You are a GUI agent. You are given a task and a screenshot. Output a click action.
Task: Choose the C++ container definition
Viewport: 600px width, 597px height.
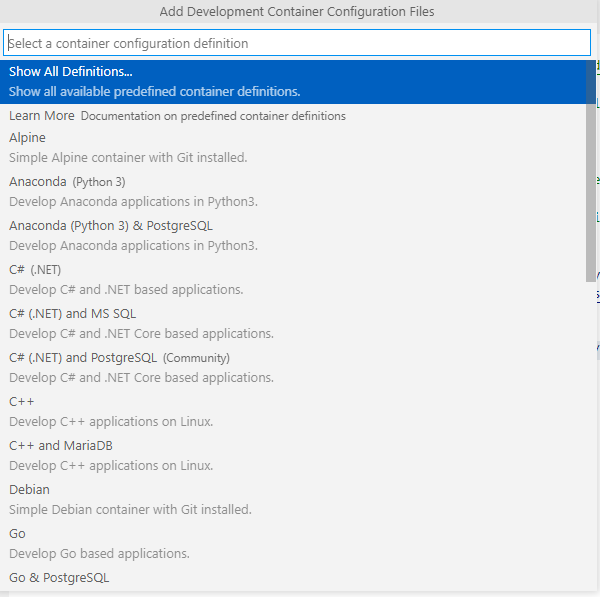point(22,402)
